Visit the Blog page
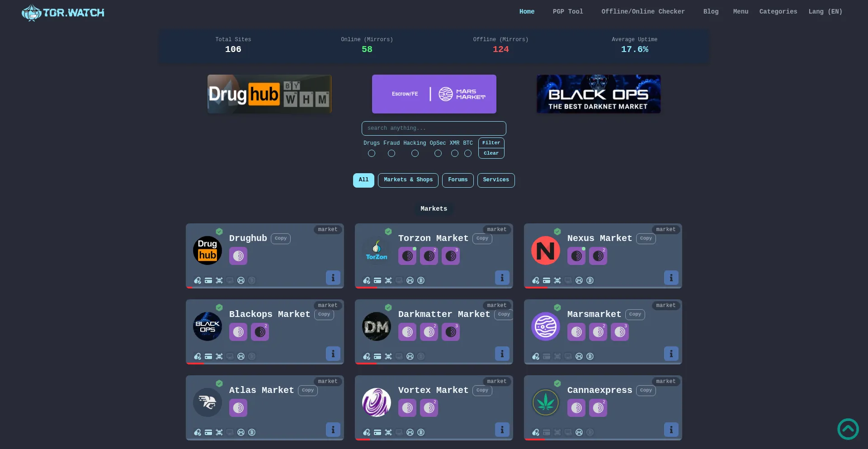This screenshot has width=868, height=449. coord(711,12)
